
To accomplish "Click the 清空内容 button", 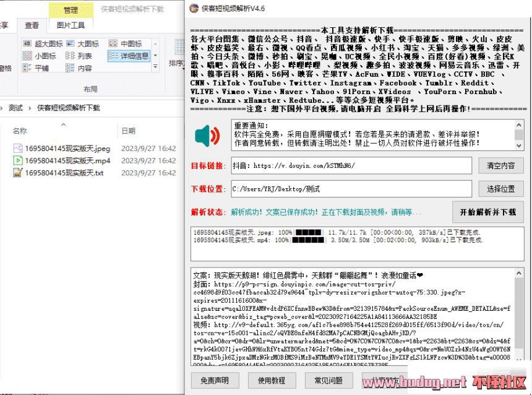I will 501,165.
